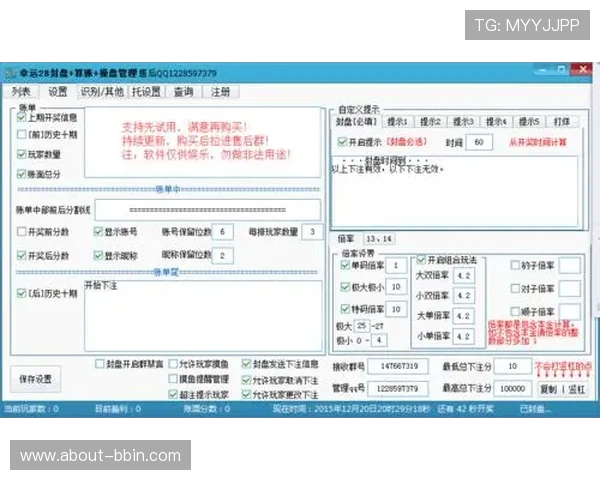Select the 提示2 tab
This screenshot has width=600, height=480.
click(430, 122)
